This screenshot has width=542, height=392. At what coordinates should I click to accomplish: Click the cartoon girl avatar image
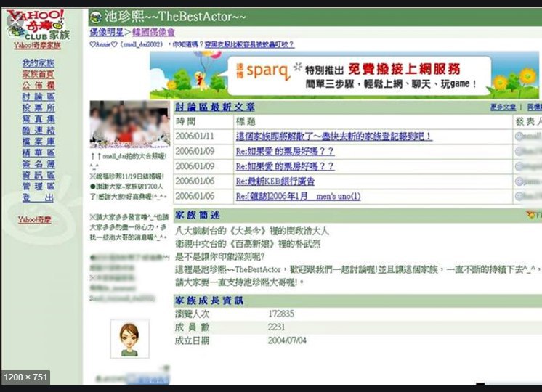[129, 338]
